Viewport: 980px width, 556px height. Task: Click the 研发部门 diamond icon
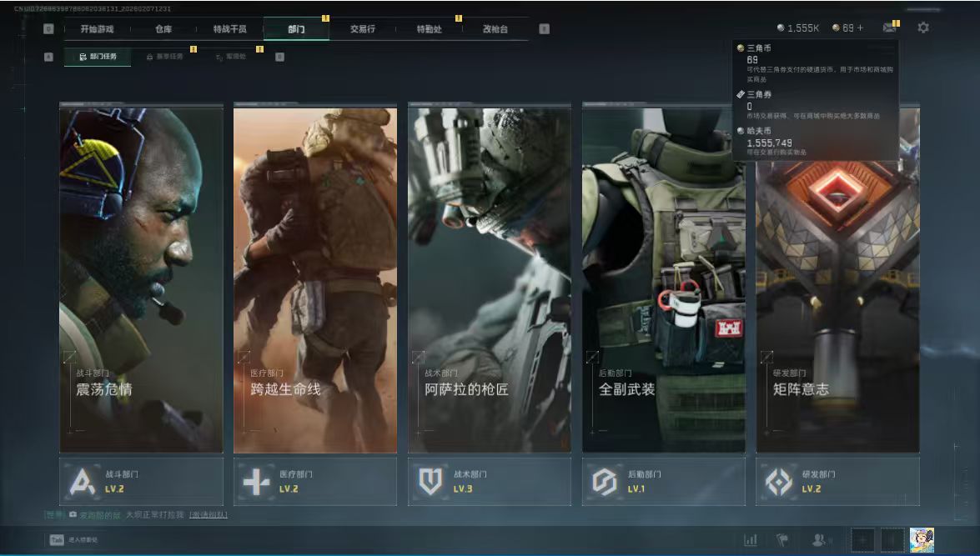pyautogui.click(x=779, y=482)
